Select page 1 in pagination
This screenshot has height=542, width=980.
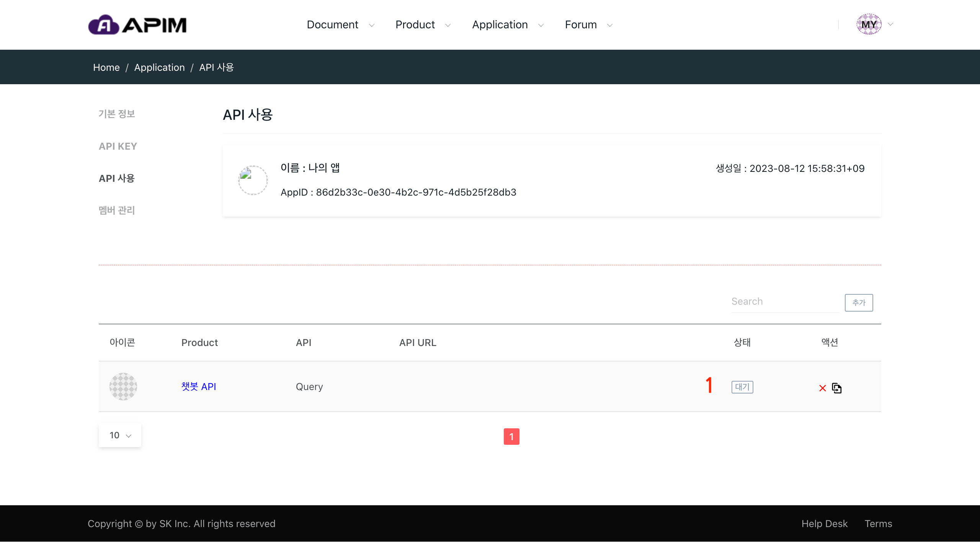[x=511, y=437]
